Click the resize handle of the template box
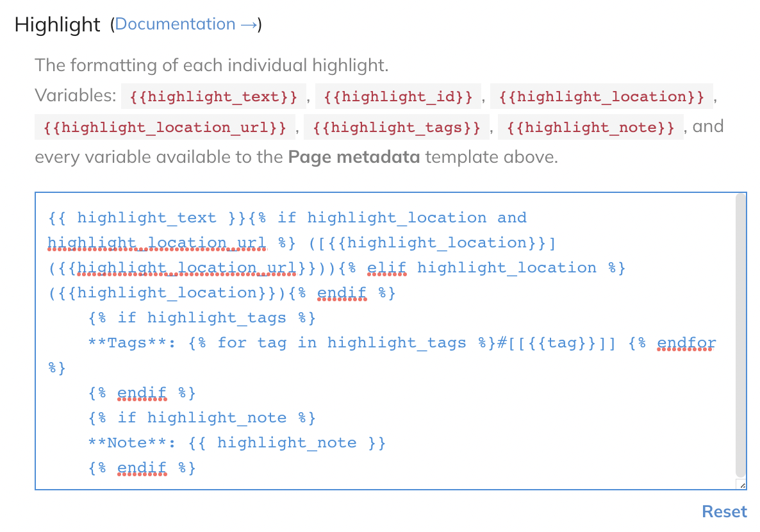This screenshot has width=760, height=532. point(742,486)
